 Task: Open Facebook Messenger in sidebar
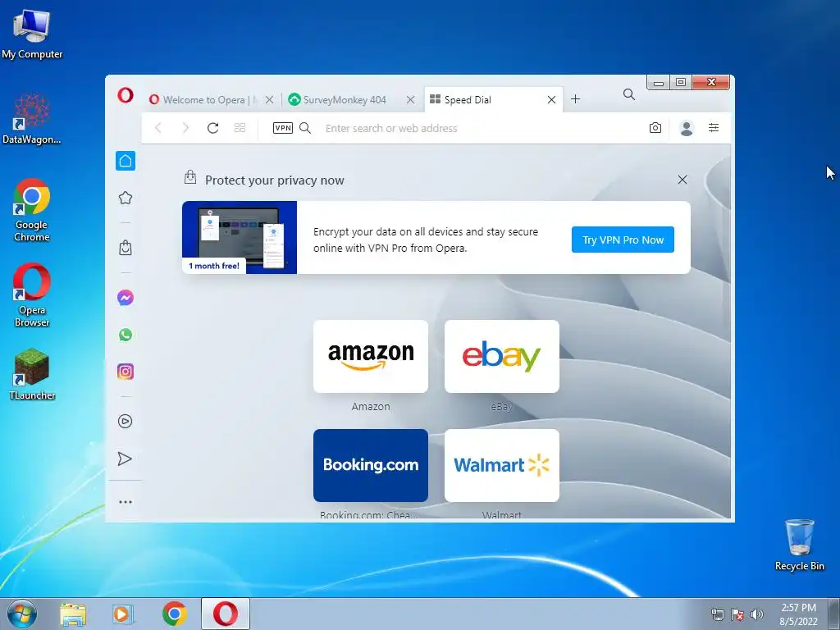click(126, 297)
